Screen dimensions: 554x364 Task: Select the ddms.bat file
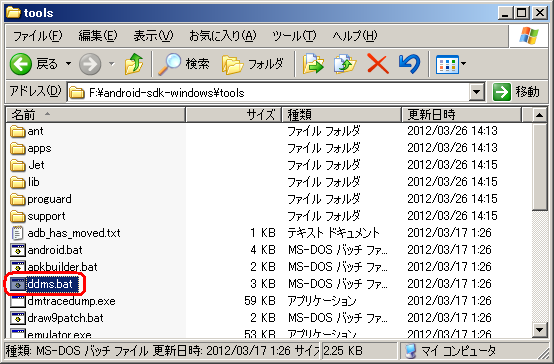click(x=49, y=284)
